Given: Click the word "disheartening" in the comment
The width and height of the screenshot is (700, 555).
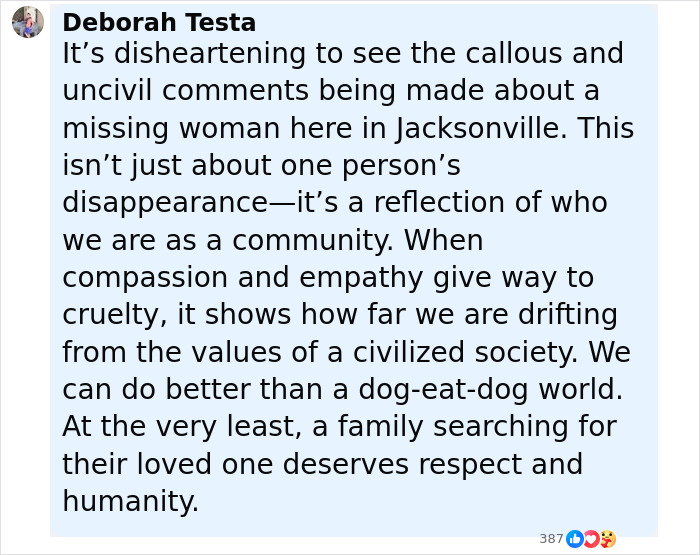Looking at the screenshot, I should pos(210,54).
